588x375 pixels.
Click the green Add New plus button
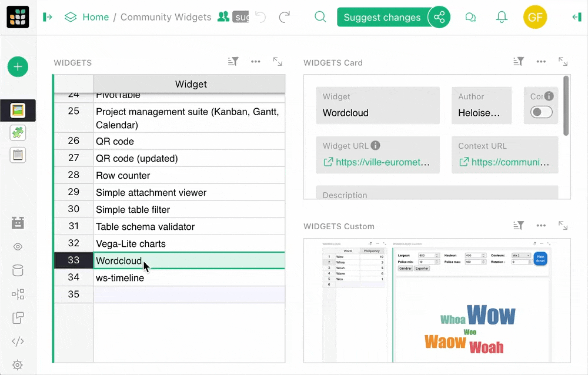point(18,67)
